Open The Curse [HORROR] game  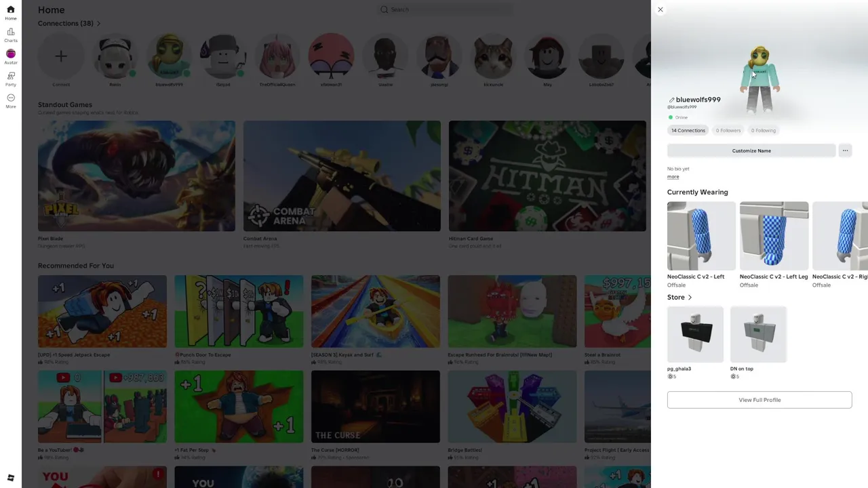click(376, 407)
